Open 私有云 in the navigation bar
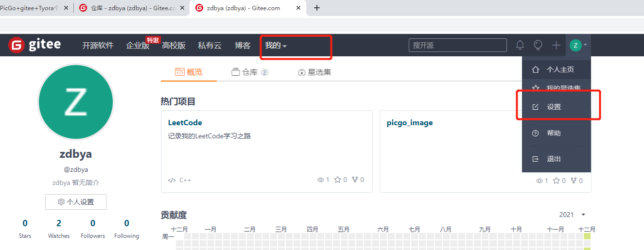The height and width of the screenshot is (250, 644). [x=209, y=45]
